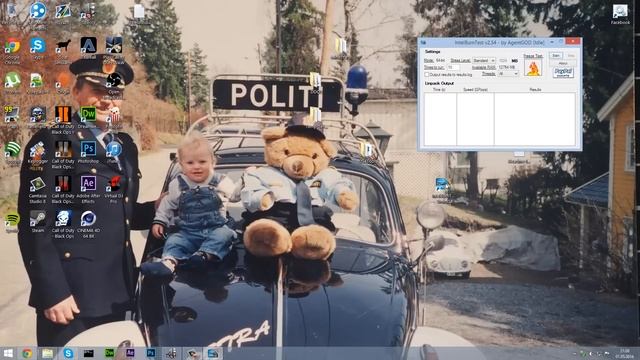The width and height of the screenshot is (640, 360).
Task: Open the Skype desktop shortcut
Action: pos(38,48)
